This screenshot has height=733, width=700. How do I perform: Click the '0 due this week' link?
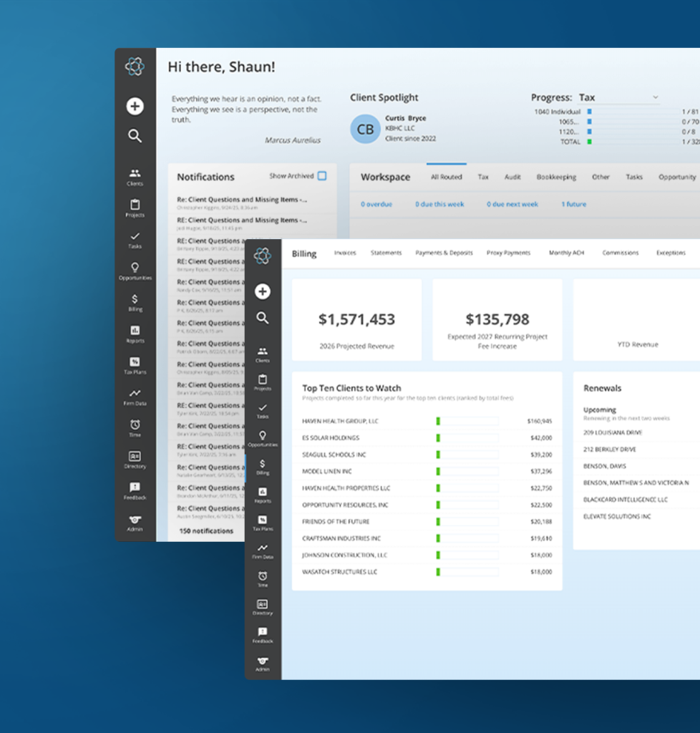439,204
